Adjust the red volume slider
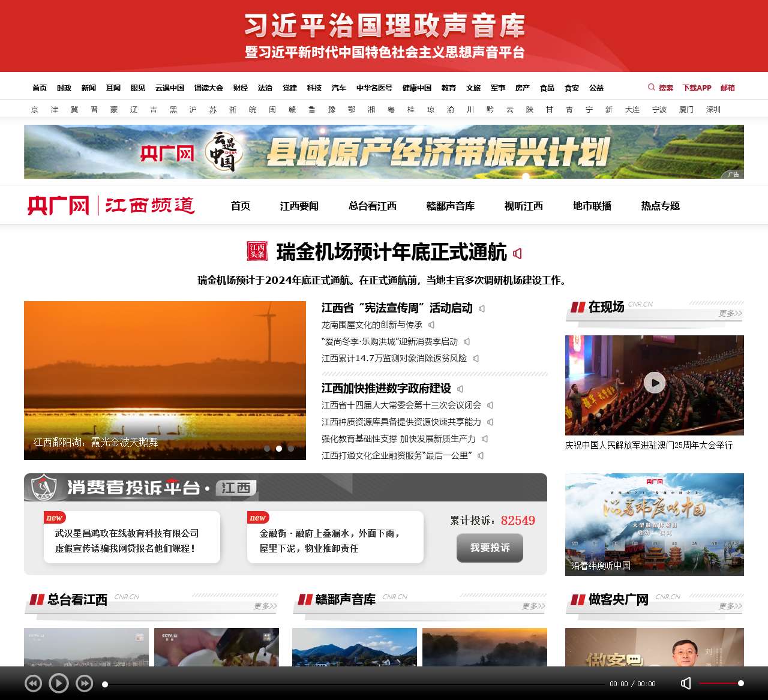This screenshot has width=768, height=700. point(721,683)
